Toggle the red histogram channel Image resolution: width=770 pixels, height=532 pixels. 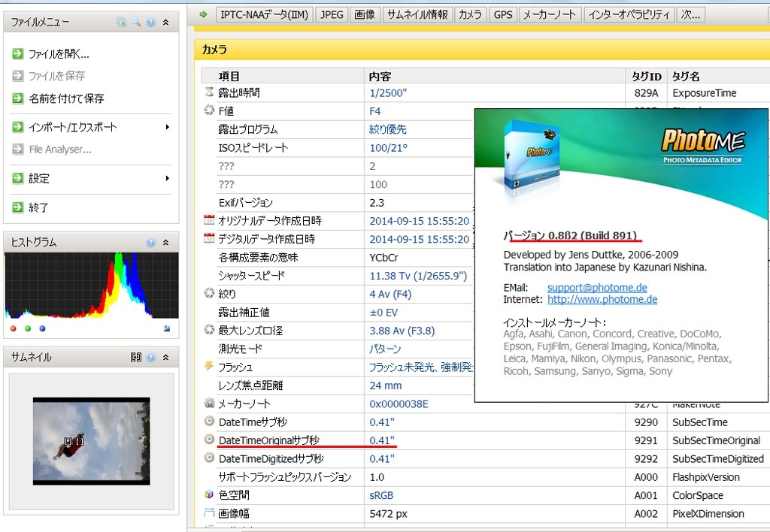coord(14,328)
